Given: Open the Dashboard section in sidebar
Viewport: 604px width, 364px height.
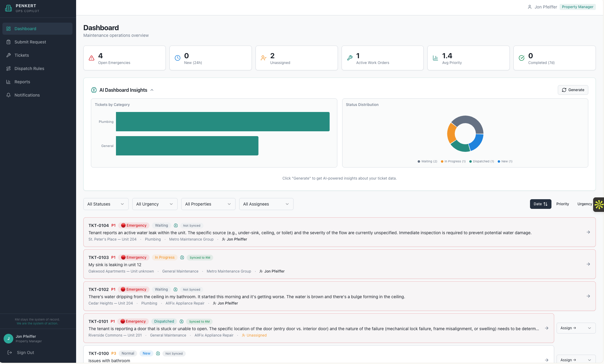Looking at the screenshot, I should point(25,28).
